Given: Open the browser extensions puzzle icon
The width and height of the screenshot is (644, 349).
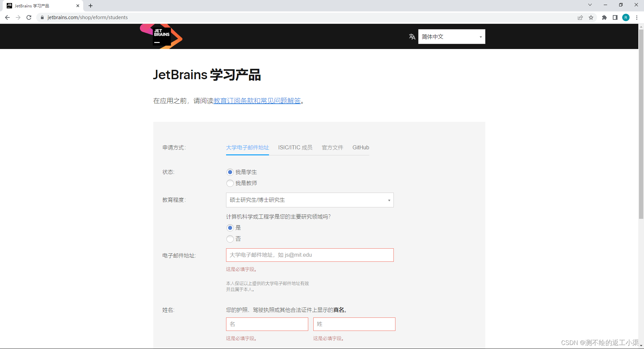Looking at the screenshot, I should [x=604, y=17].
